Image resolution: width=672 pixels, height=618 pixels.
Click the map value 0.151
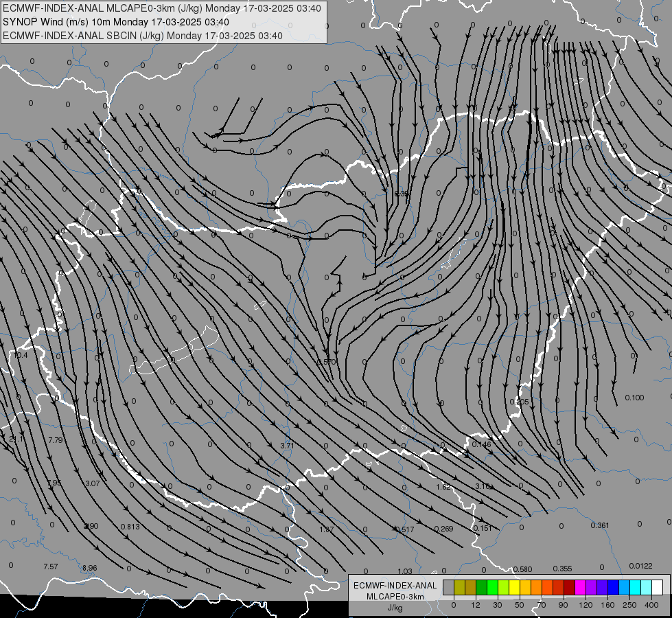pos(483,528)
